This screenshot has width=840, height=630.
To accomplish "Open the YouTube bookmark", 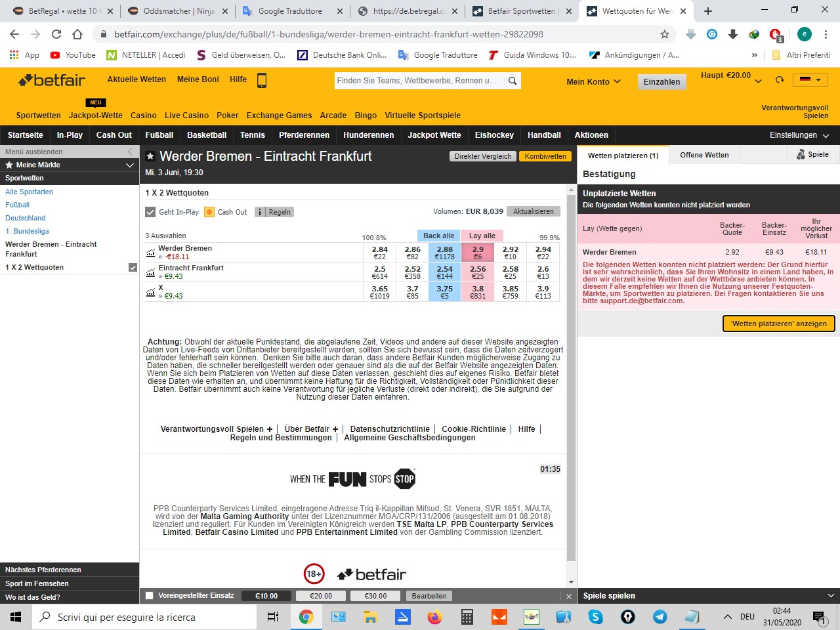I will click(x=73, y=55).
